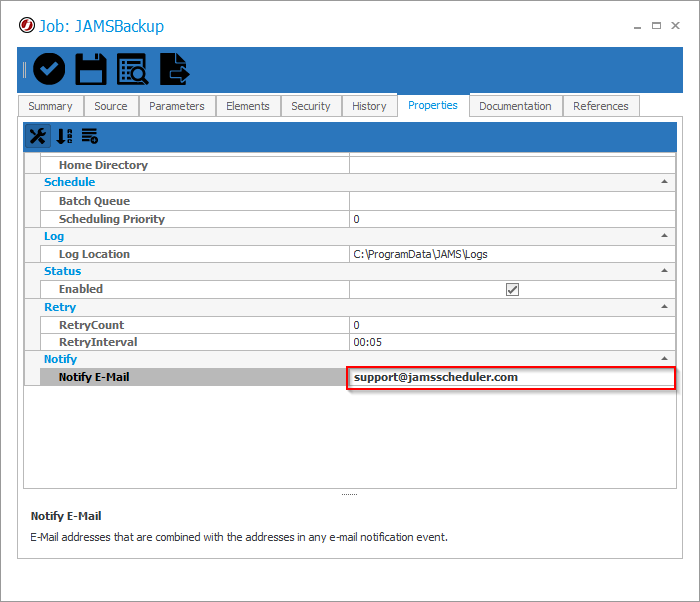Click the export document arrow icon

point(175,69)
